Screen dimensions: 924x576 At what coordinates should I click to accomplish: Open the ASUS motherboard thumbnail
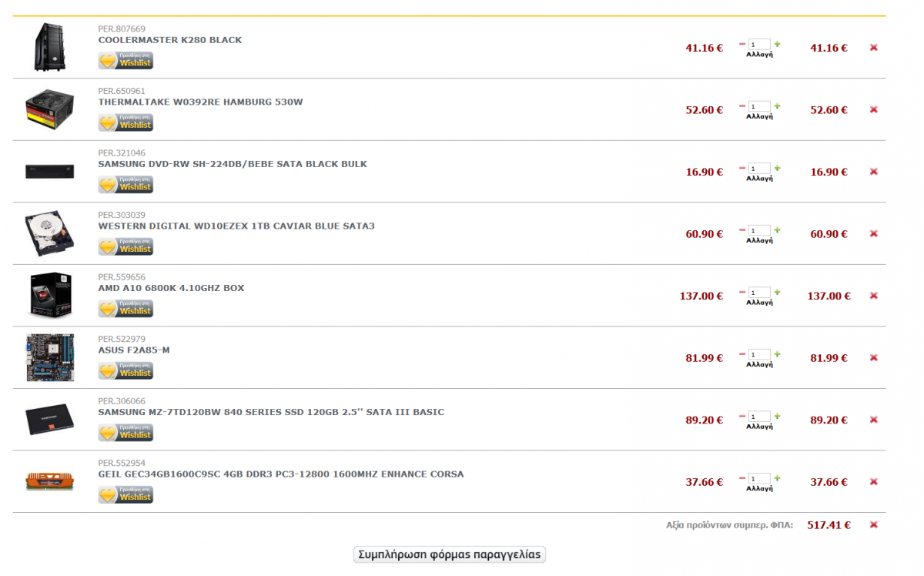50,357
